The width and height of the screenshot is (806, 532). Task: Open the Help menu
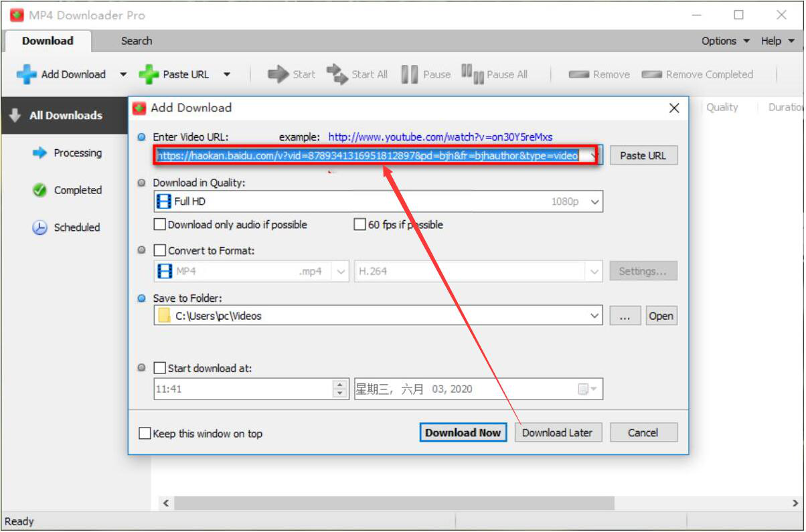(778, 41)
